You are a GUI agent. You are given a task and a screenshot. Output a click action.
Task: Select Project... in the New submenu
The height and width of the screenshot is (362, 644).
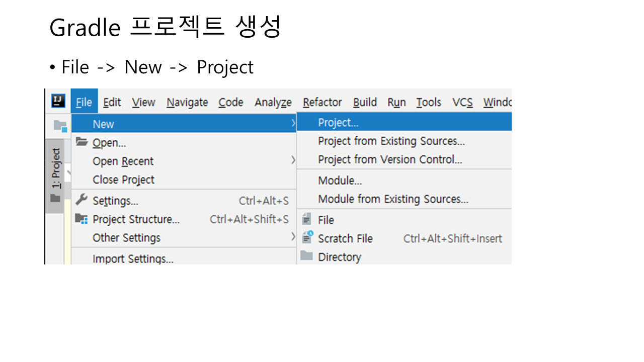(x=338, y=123)
